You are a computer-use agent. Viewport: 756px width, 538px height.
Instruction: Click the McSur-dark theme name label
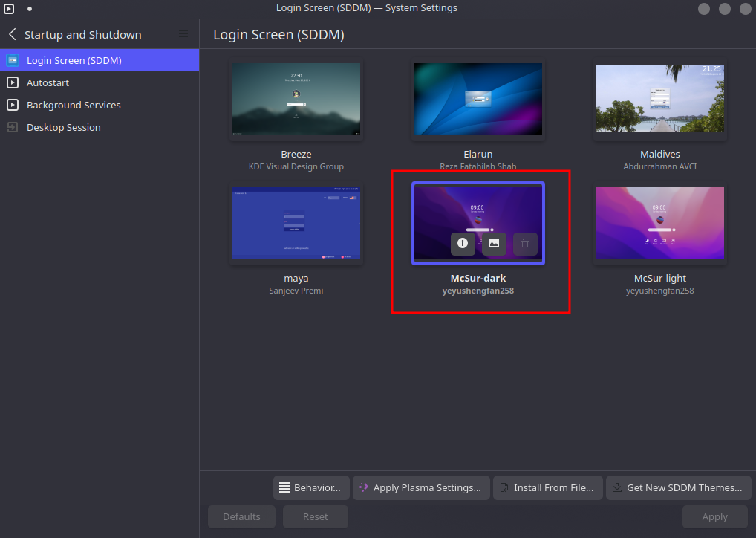478,278
